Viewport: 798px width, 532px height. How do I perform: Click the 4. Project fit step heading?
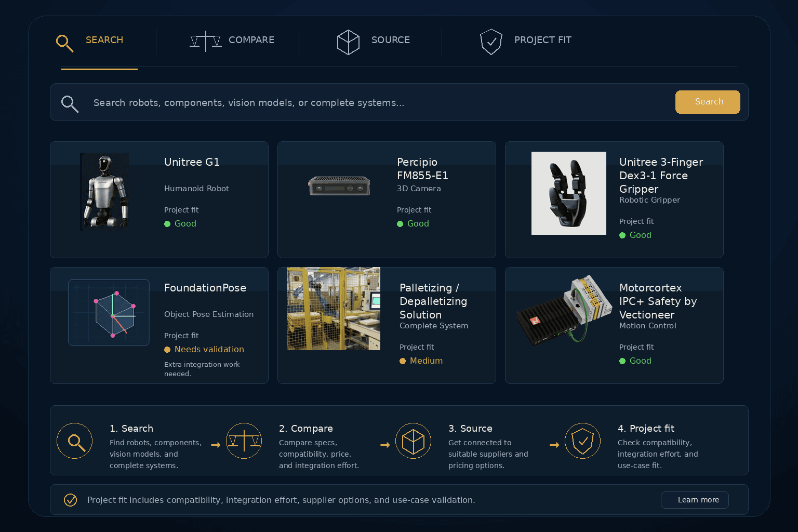click(646, 429)
